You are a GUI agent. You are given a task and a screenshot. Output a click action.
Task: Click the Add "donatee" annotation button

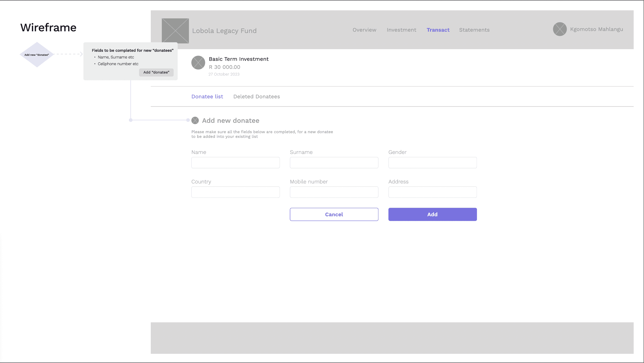point(156,72)
